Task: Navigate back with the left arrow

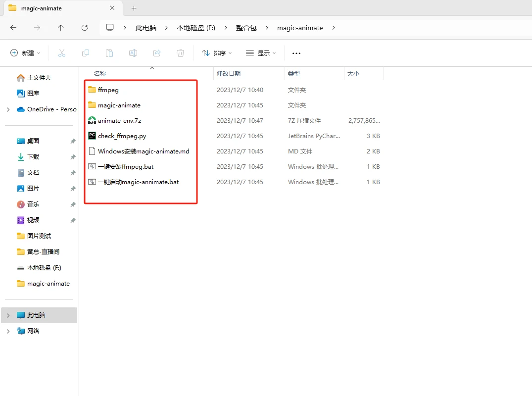Action: point(13,28)
